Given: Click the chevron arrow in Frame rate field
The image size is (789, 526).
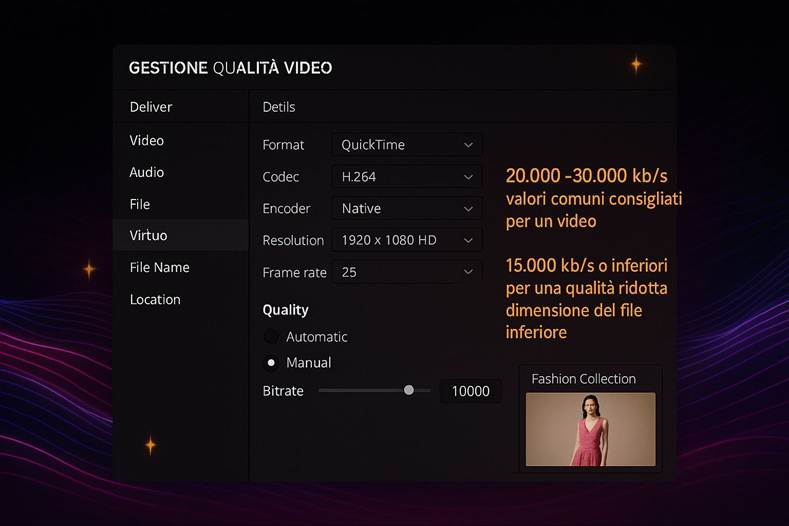Looking at the screenshot, I should (x=468, y=272).
